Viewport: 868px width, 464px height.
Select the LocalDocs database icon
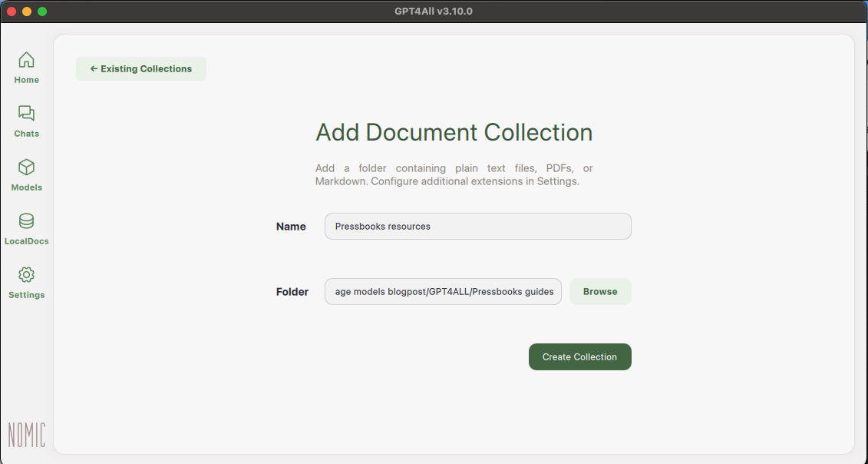pos(26,221)
